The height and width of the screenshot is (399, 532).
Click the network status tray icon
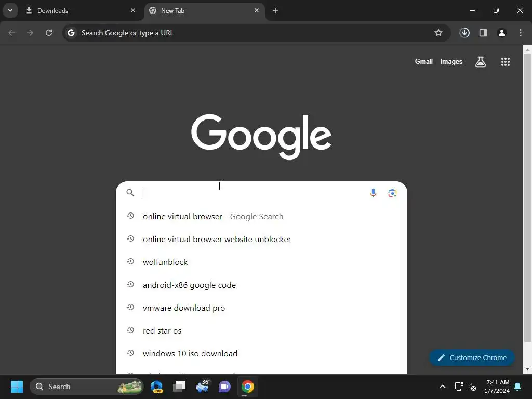pos(459,387)
